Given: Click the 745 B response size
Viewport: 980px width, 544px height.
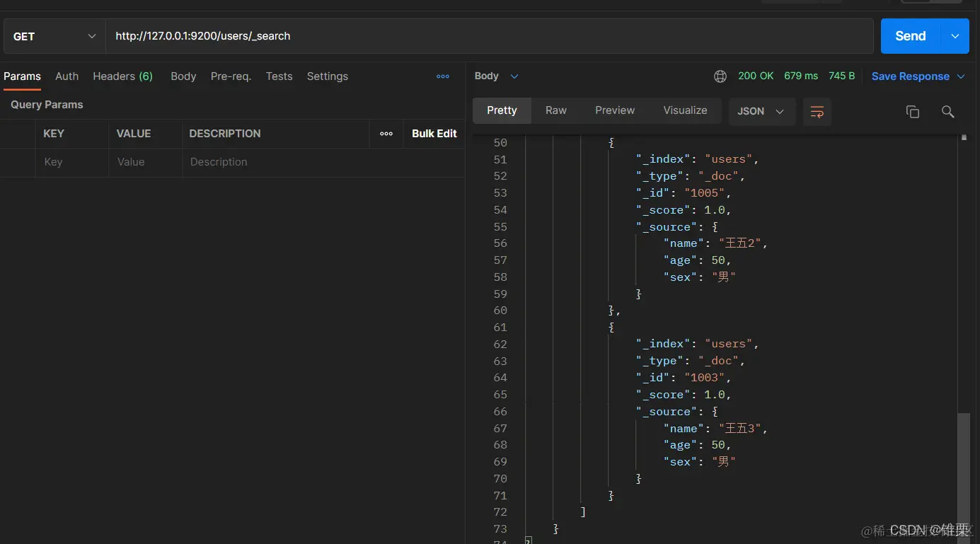Looking at the screenshot, I should 842,76.
